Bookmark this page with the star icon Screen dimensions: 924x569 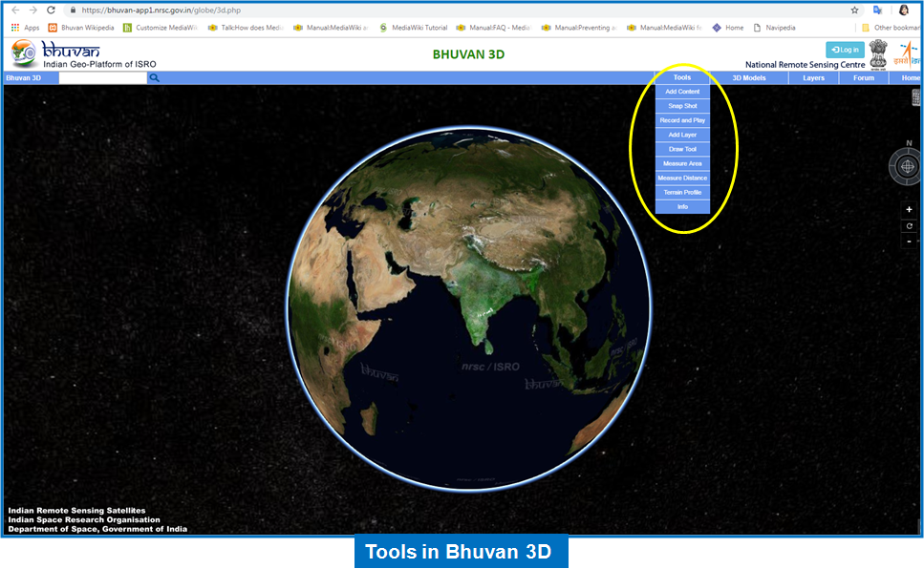(x=854, y=10)
